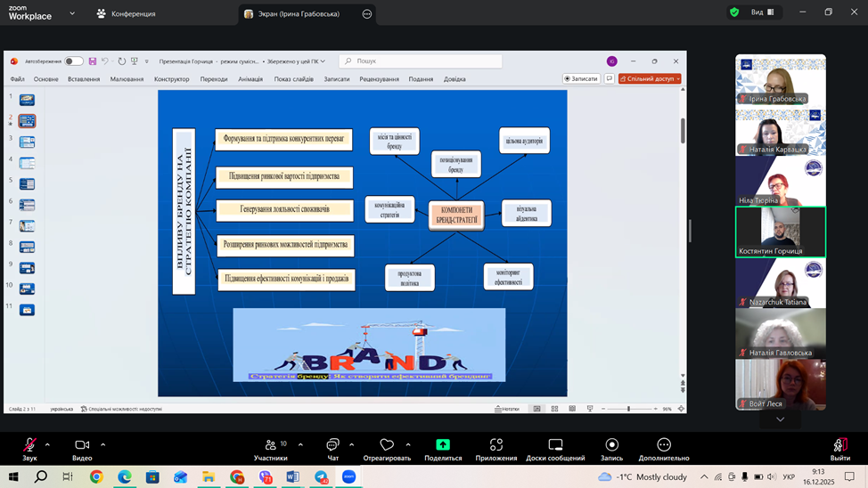Viewport: 868px width, 488px height.
Task: Open Доски сообщений whiteboards icon
Action: tap(554, 444)
